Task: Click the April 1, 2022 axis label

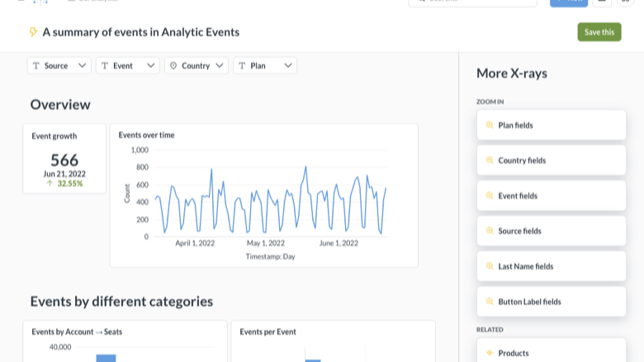Action: (195, 243)
